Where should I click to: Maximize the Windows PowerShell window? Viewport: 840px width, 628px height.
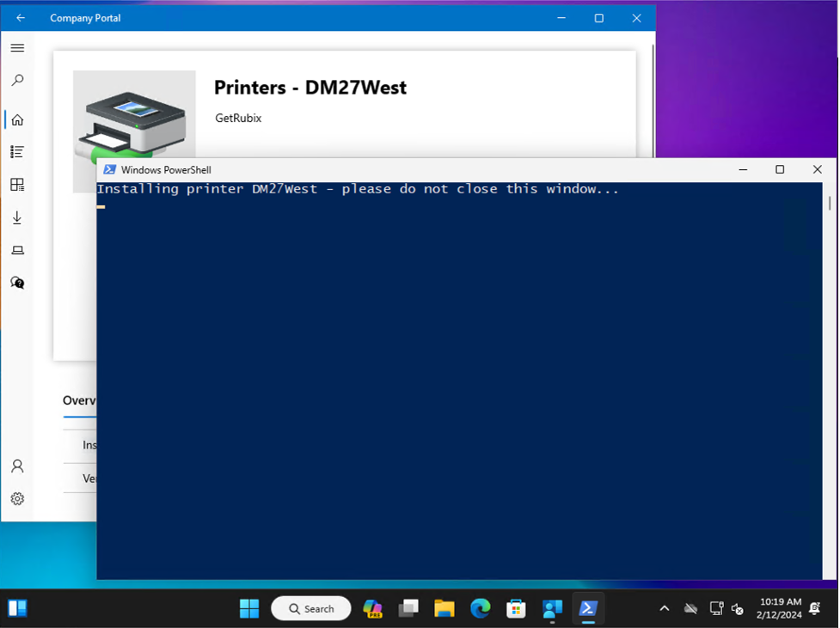tap(780, 170)
